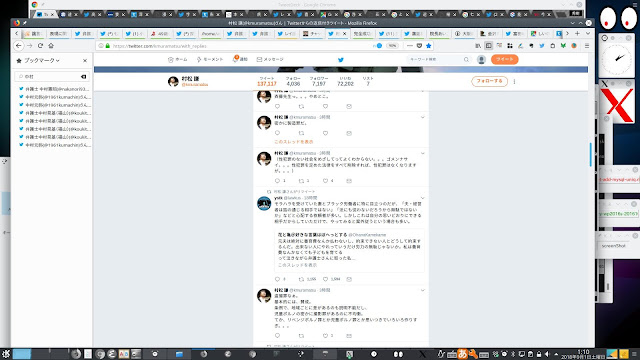Click the blue Twitter extension icon in toolbar
This screenshot has width=640, height=360.
(542, 46)
